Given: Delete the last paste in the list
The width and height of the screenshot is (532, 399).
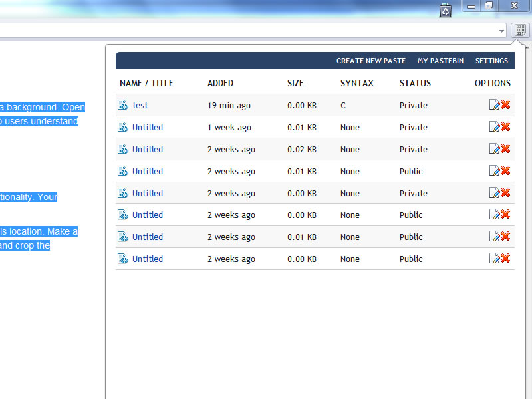Looking at the screenshot, I should (505, 259).
